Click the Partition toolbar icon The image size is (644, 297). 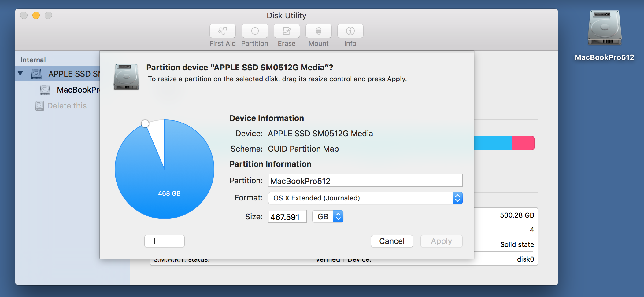255,31
